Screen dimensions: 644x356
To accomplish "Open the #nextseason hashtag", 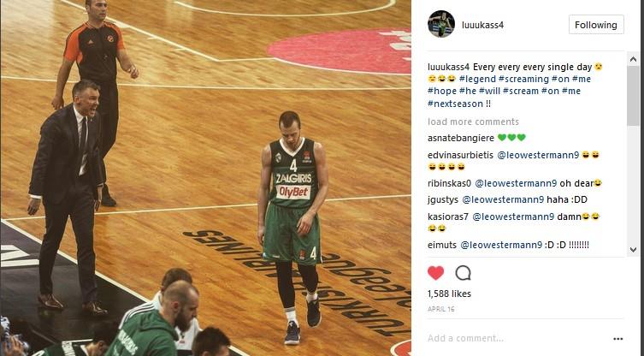I will pos(455,104).
